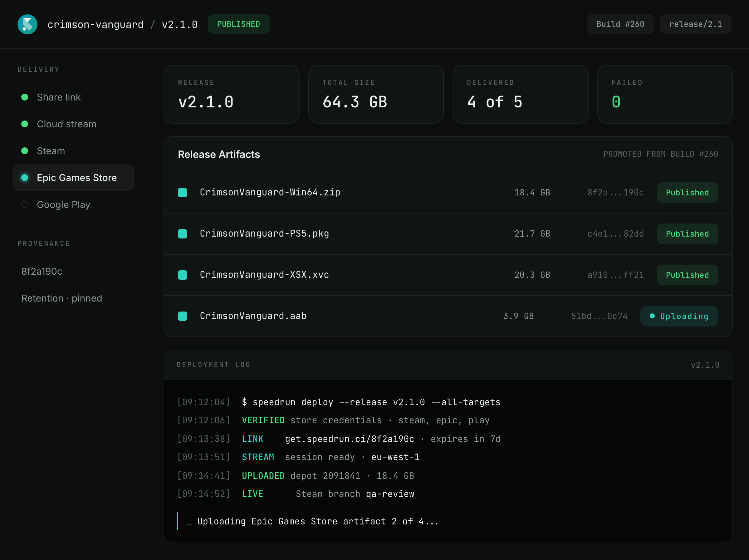Click the v2.1.0 breadcrumb in the header
The height and width of the screenshot is (560, 749).
pyautogui.click(x=180, y=24)
